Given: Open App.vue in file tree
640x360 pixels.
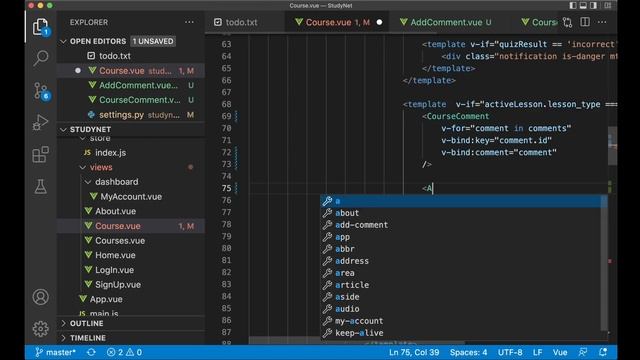Looking at the screenshot, I should tap(131, 299).
